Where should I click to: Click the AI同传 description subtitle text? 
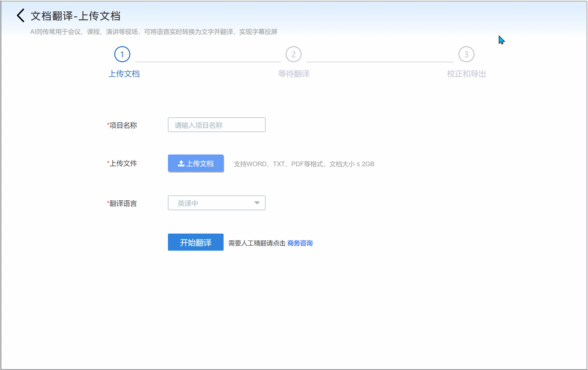click(x=154, y=32)
